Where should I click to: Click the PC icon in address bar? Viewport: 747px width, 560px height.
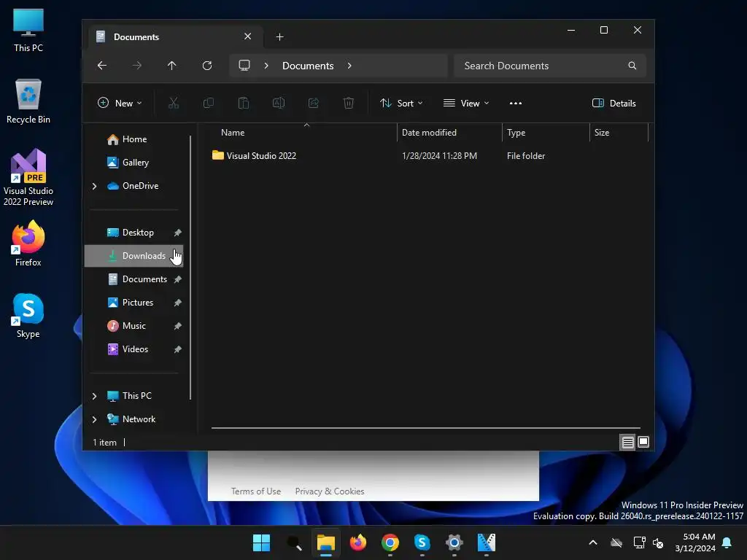pos(244,65)
